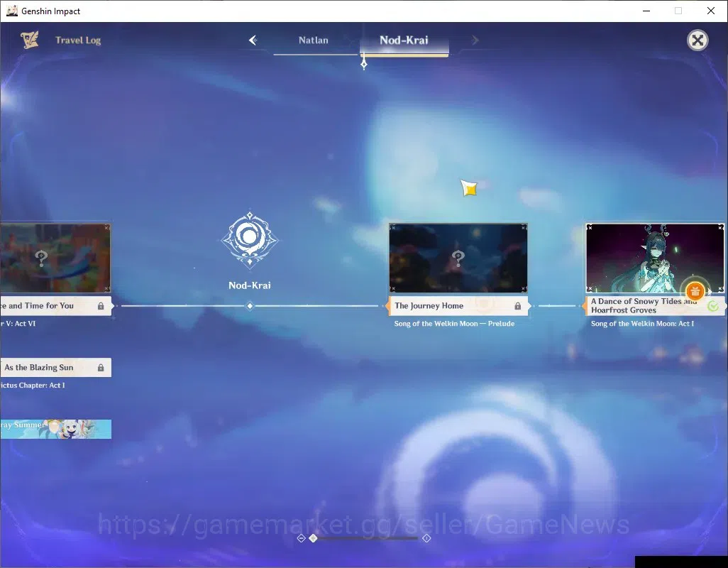Minimize the Genshin Impact window
Image resolution: width=728 pixels, height=568 pixels.
[646, 11]
